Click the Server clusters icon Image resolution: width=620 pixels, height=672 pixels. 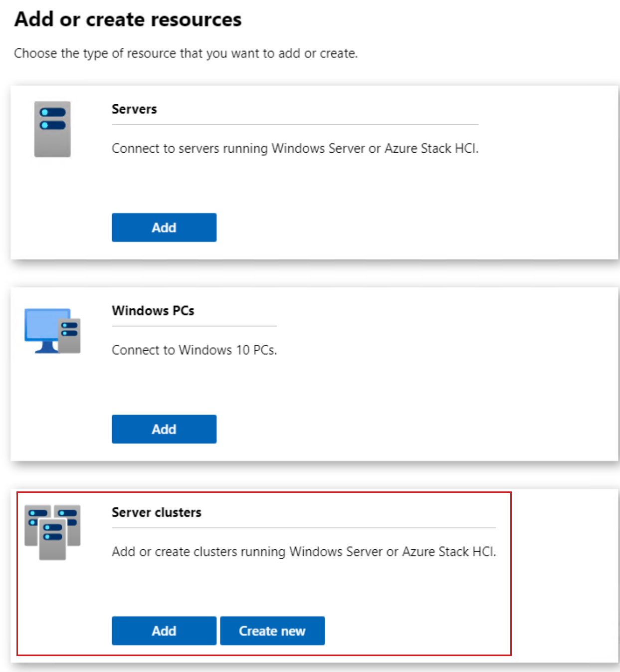[52, 532]
